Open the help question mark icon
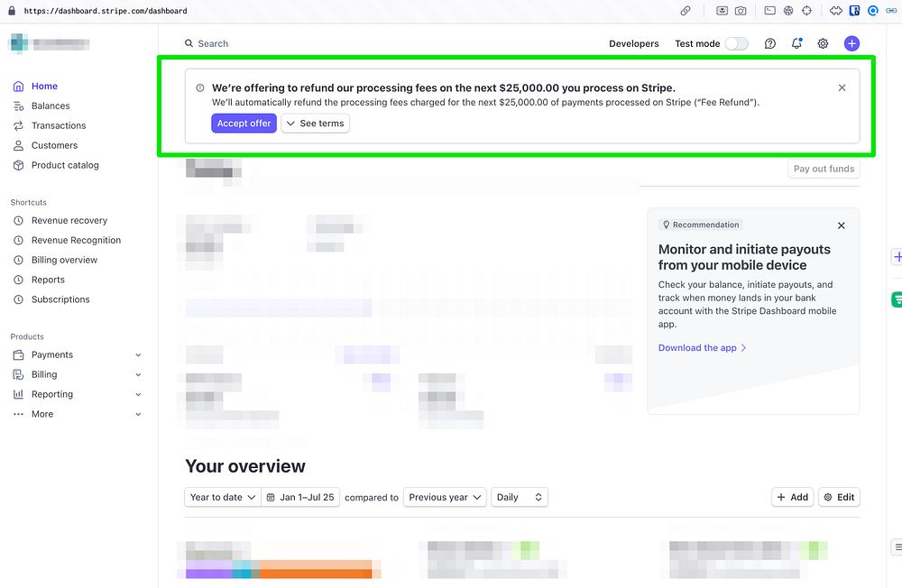The height and width of the screenshot is (588, 902). click(769, 43)
